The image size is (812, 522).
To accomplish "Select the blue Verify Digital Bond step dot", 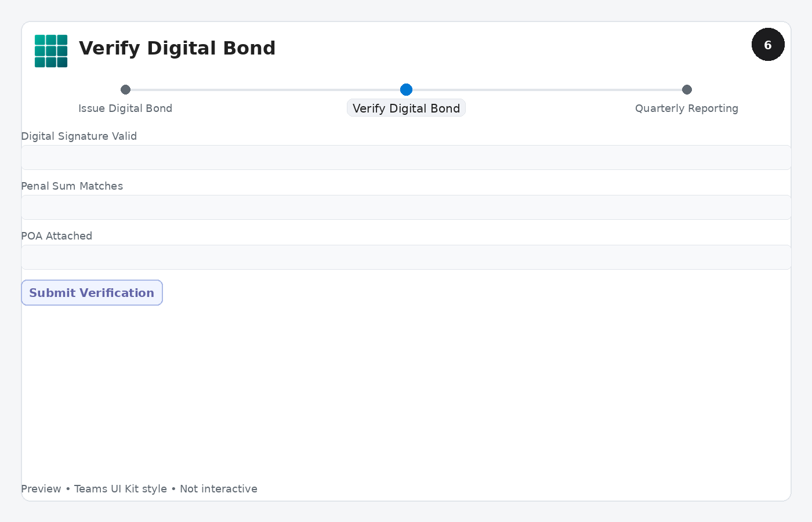I will (406, 89).
